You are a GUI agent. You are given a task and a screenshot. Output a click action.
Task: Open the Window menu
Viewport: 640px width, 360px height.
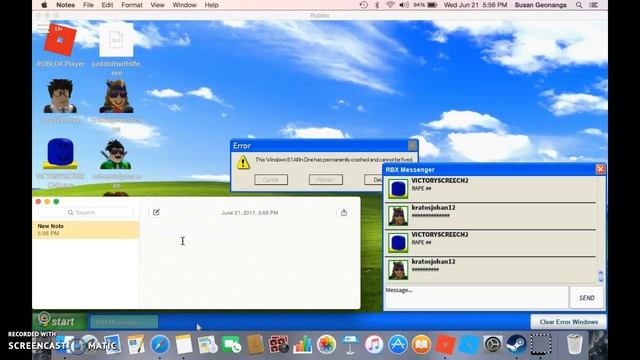[184, 5]
